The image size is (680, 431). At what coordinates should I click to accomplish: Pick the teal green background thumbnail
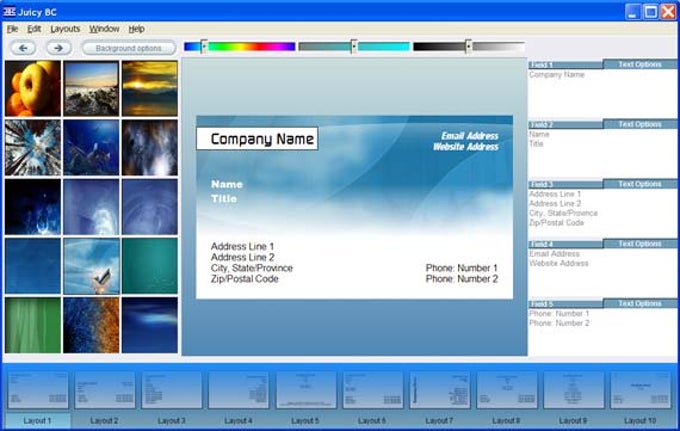(x=150, y=266)
